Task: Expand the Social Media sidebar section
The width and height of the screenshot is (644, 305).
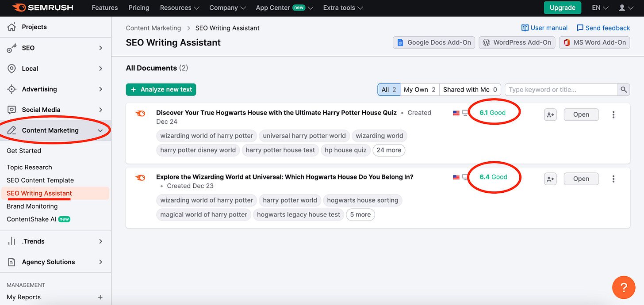Action: [x=100, y=110]
